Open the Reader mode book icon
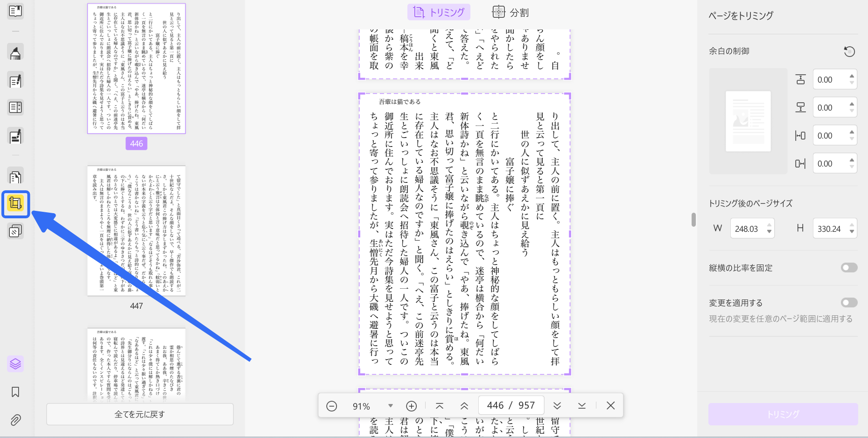Screen dimensions: 868x438 15,11
